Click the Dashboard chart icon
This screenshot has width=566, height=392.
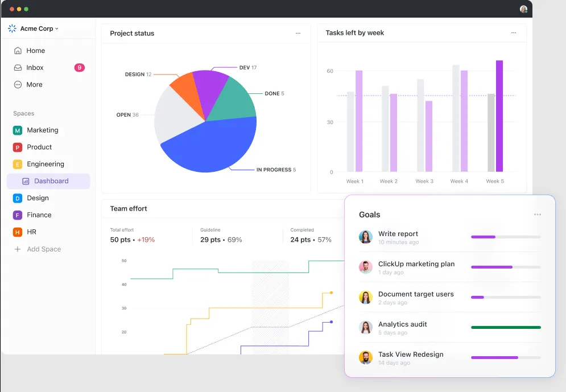click(x=26, y=181)
